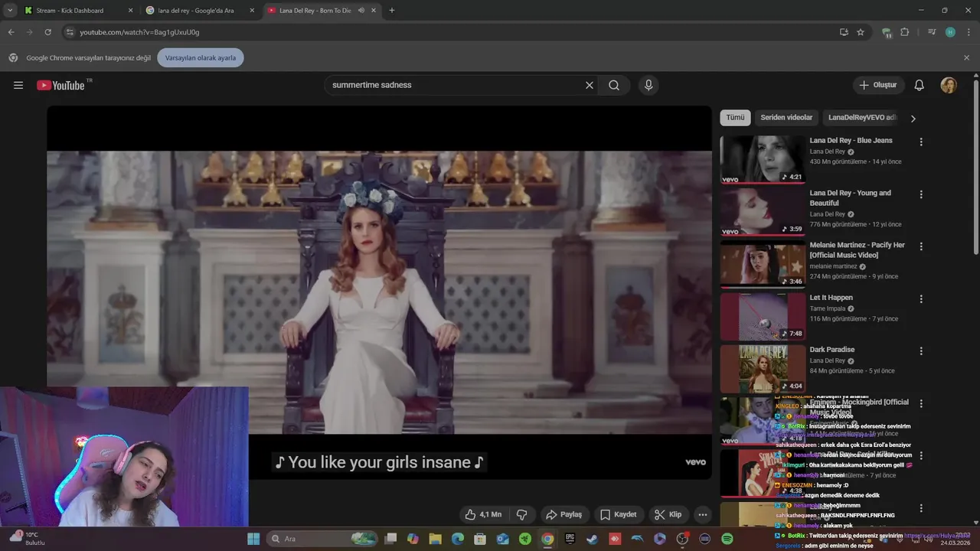This screenshot has height=551, width=980.
Task: Click the Chrome address bar URL
Action: point(139,32)
